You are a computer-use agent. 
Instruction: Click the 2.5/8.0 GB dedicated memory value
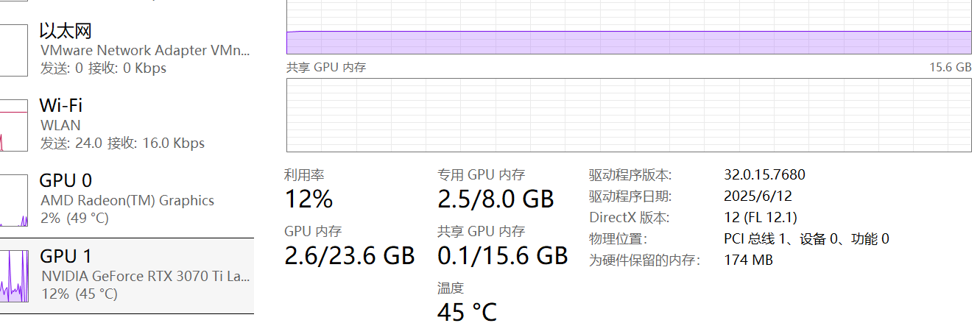tap(495, 199)
